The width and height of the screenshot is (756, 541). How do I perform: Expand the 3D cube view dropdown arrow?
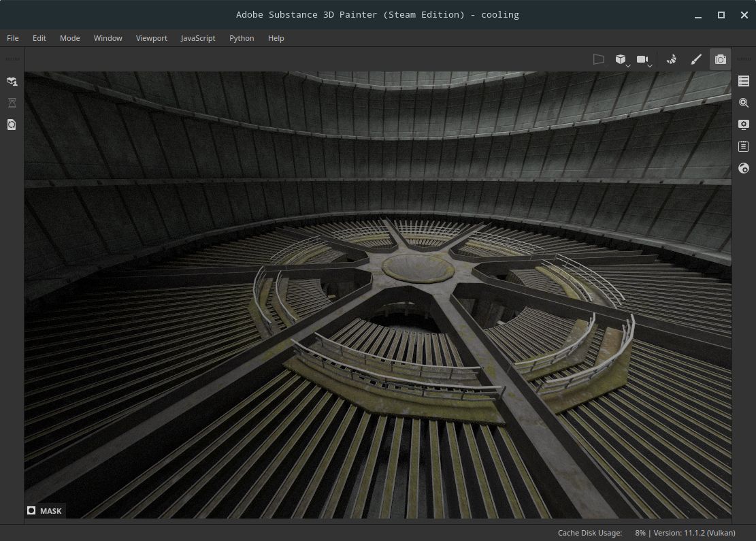628,65
